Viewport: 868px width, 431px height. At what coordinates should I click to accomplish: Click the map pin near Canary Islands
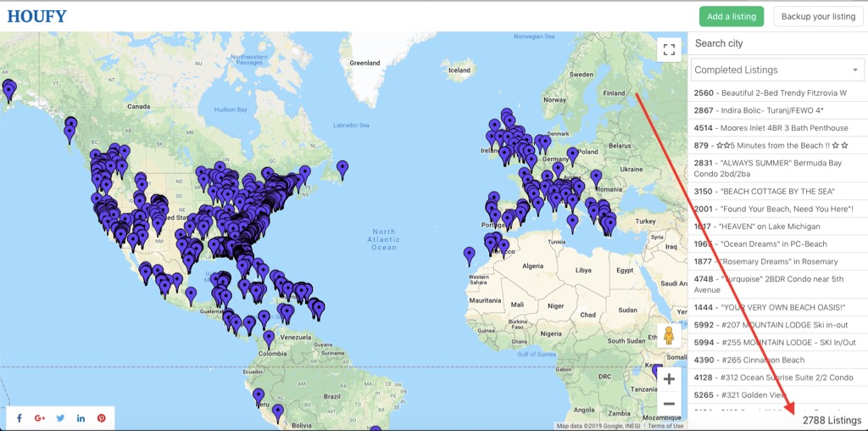pos(470,256)
